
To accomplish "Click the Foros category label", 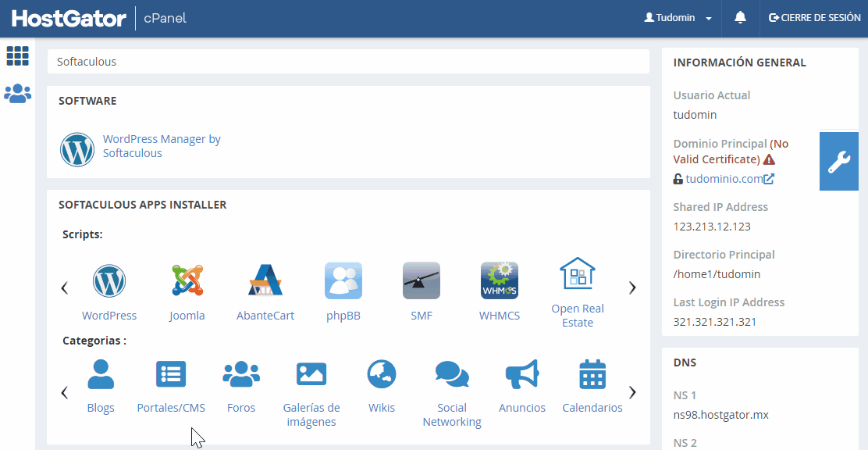I will (241, 408).
